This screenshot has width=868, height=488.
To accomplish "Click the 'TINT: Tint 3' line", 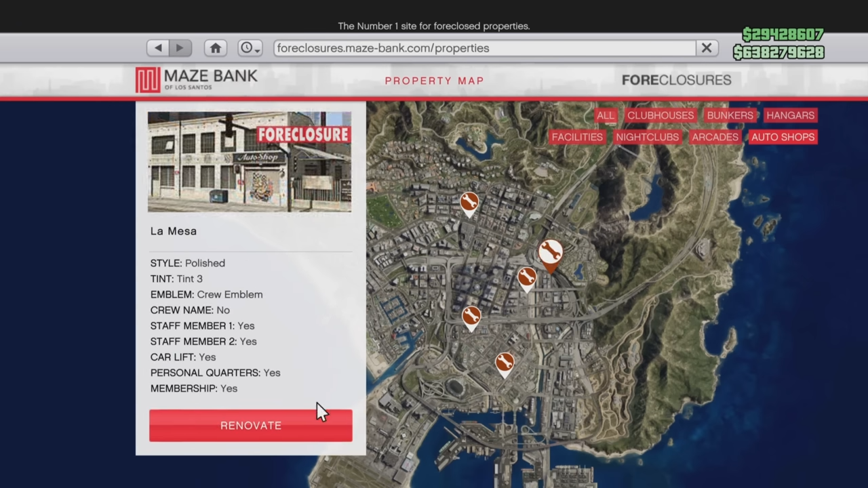I will (x=176, y=279).
